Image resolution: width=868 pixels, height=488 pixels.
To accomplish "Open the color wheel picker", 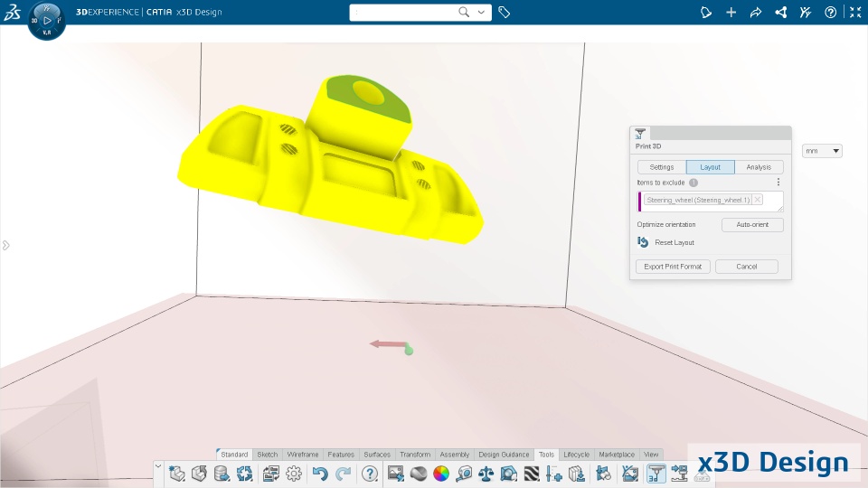I will pyautogui.click(x=441, y=474).
